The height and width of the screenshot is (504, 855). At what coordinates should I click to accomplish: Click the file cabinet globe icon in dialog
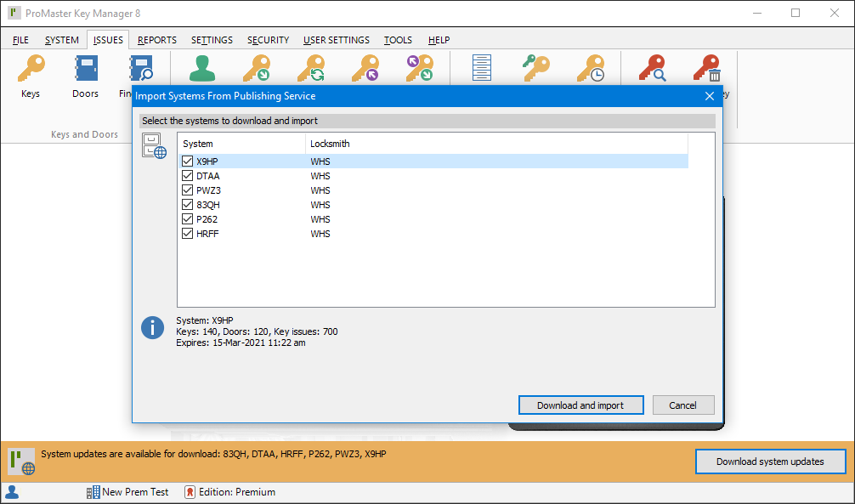(154, 146)
